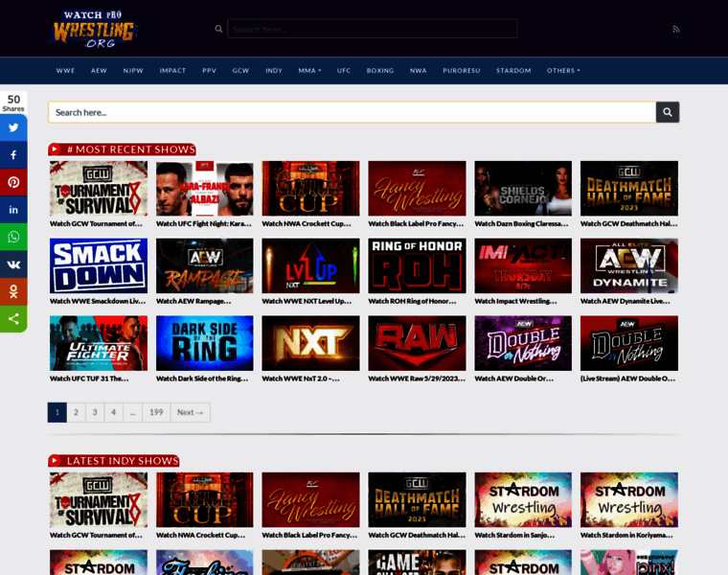728x575 pixels.
Task: Open Watch WWE Smackdown Liv… title link
Action: (x=98, y=301)
